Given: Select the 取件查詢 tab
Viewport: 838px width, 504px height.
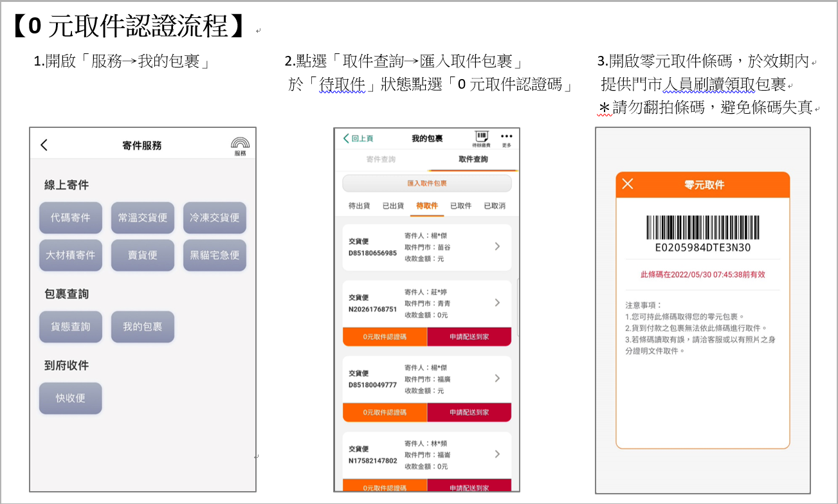Looking at the screenshot, I should (x=473, y=159).
